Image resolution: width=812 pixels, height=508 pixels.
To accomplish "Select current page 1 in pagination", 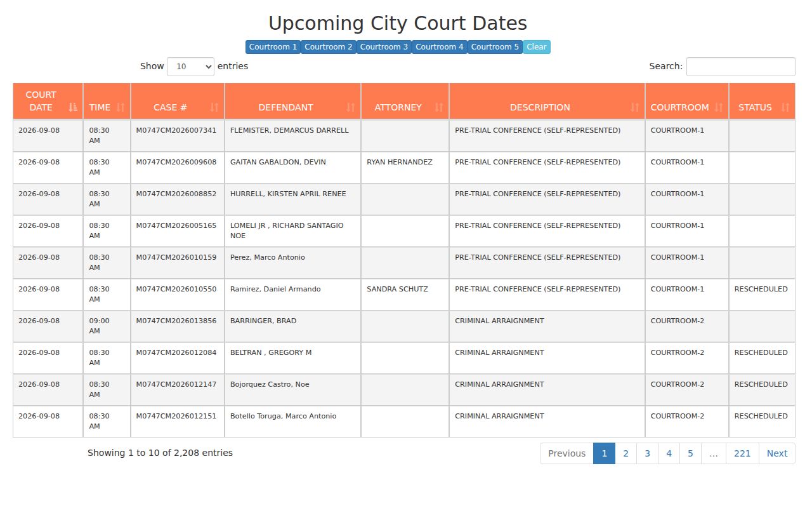I will [604, 453].
